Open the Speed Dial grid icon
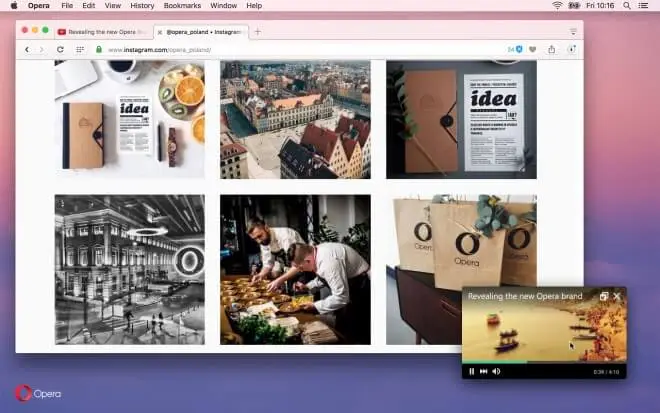Image resolution: width=660 pixels, height=413 pixels. [x=79, y=49]
